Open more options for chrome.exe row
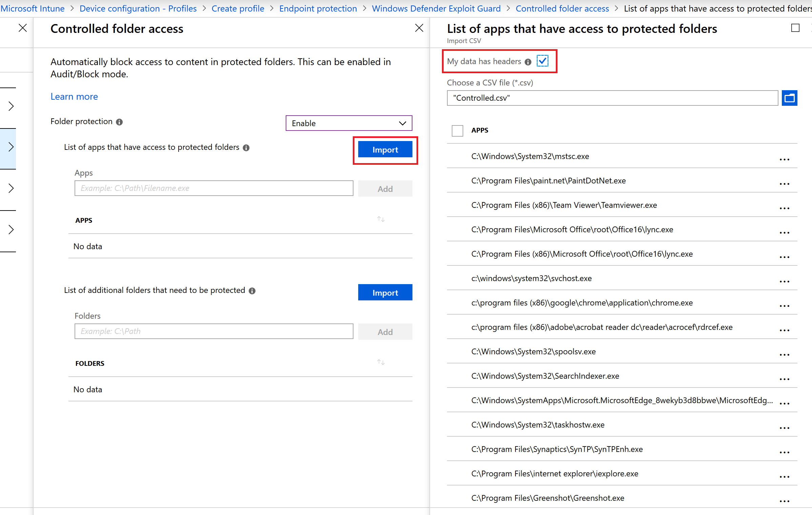 [x=785, y=305]
